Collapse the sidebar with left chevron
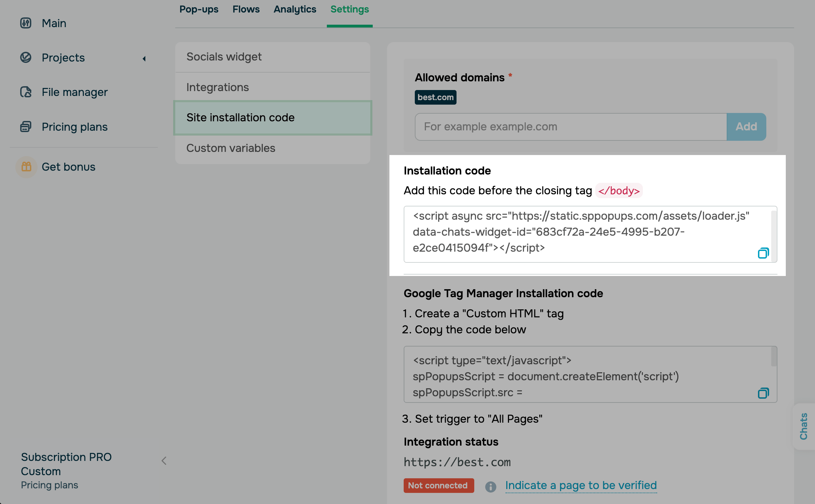The width and height of the screenshot is (815, 504). pos(164,461)
